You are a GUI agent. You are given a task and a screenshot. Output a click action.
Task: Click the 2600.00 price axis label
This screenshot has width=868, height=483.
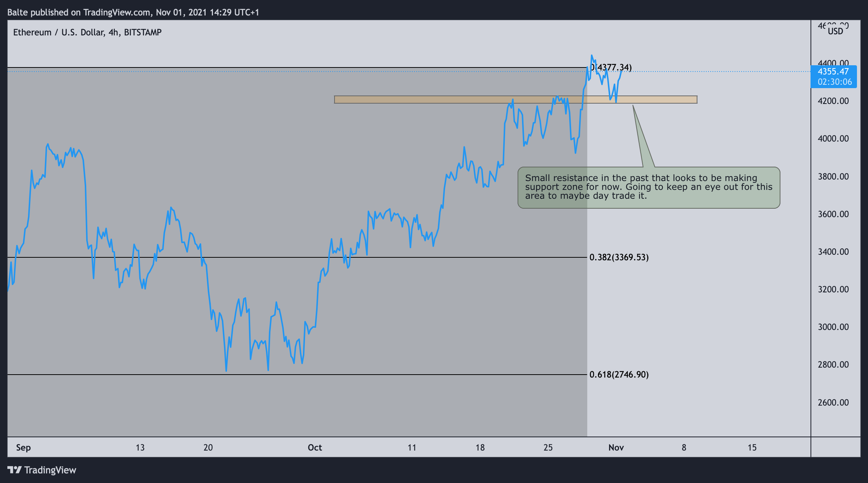pos(833,403)
